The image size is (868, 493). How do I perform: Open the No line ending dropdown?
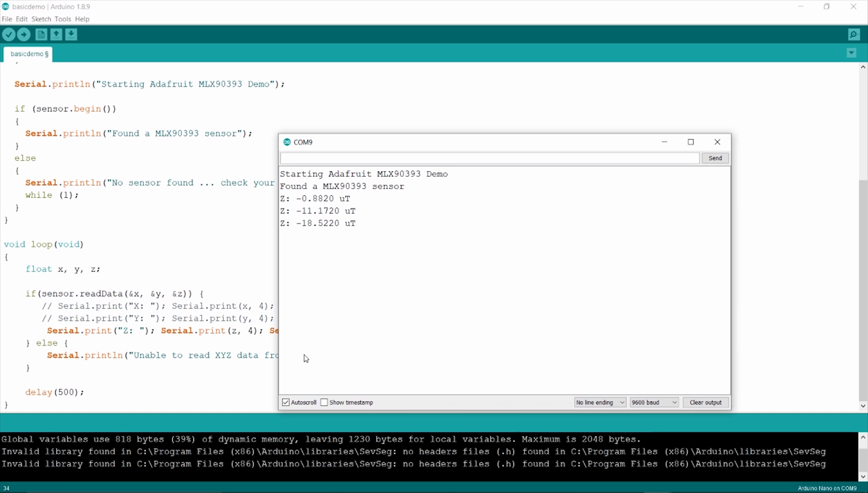600,403
